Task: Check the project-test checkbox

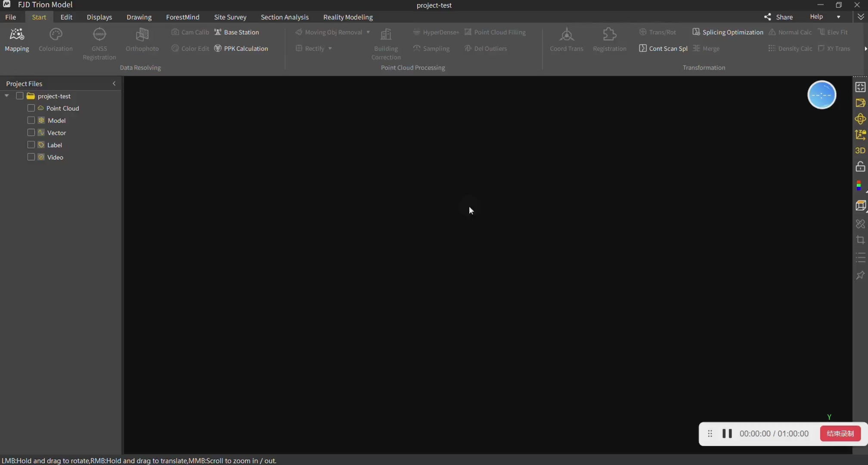Action: coord(20,96)
